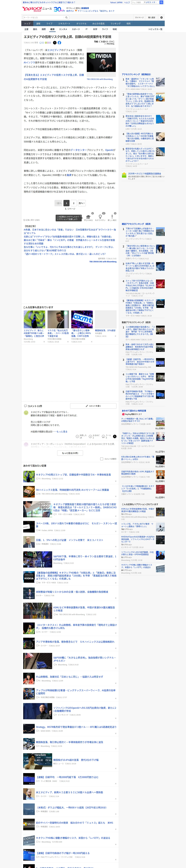Open the データセンター inline link
186x868 pixels.
click(79, 150)
